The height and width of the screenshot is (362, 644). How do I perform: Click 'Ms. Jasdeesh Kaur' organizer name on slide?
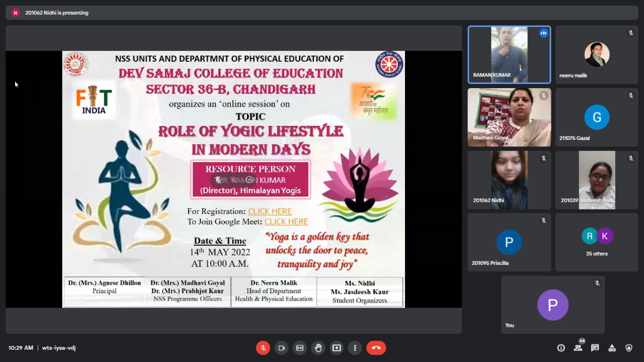[360, 292]
